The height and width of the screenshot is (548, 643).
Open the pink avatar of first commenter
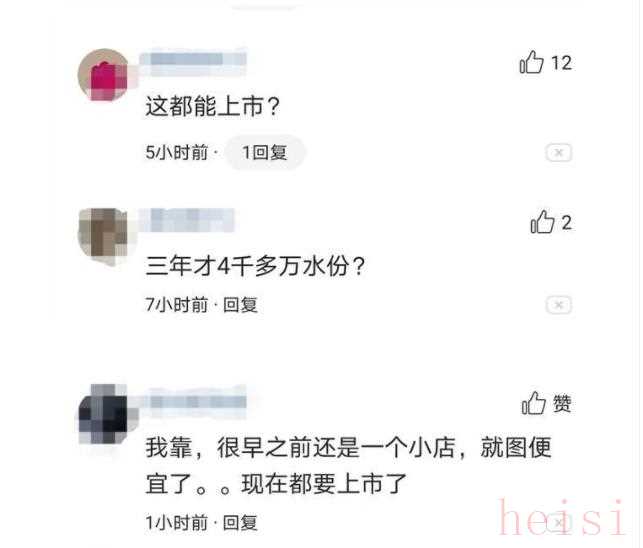pos(103,75)
